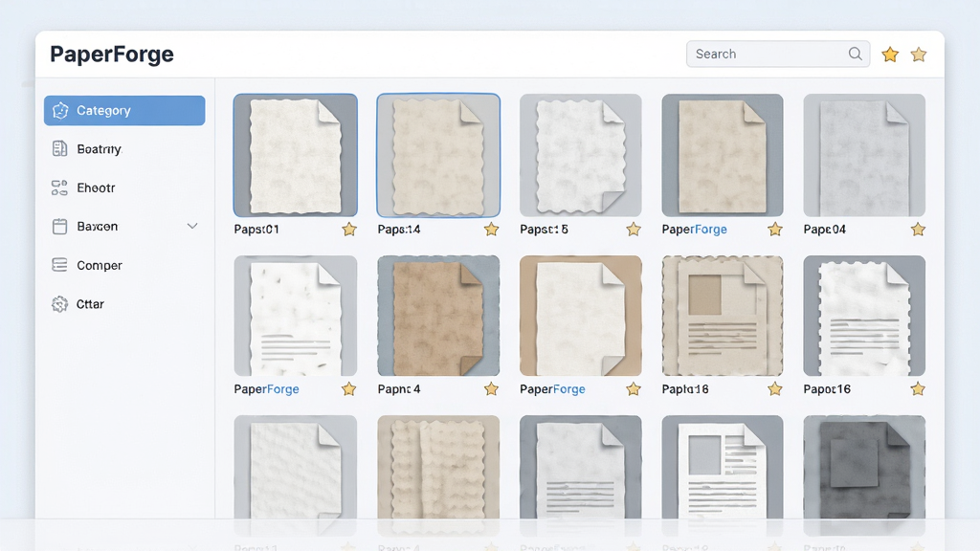
Task: Select the Category sidebar item
Action: [x=124, y=111]
